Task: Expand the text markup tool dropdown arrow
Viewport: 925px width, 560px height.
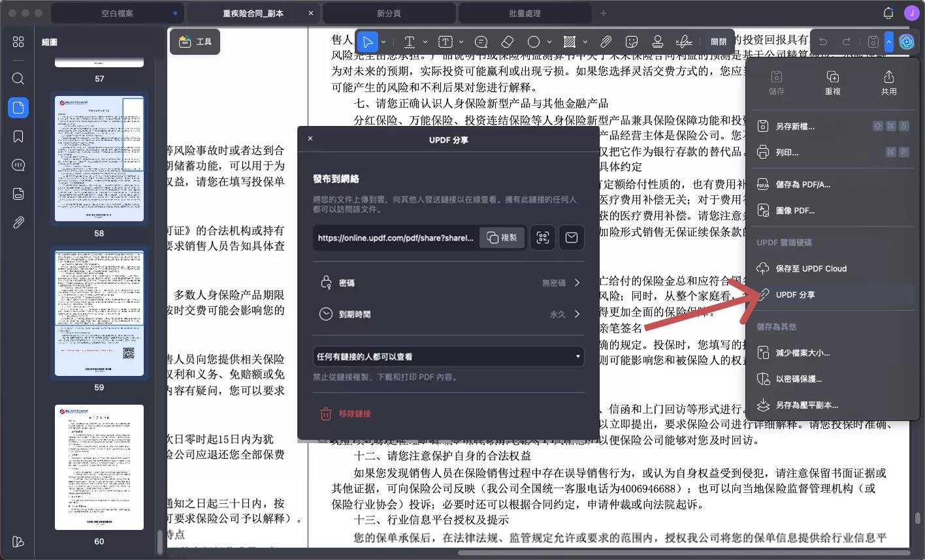Action: tap(425, 42)
